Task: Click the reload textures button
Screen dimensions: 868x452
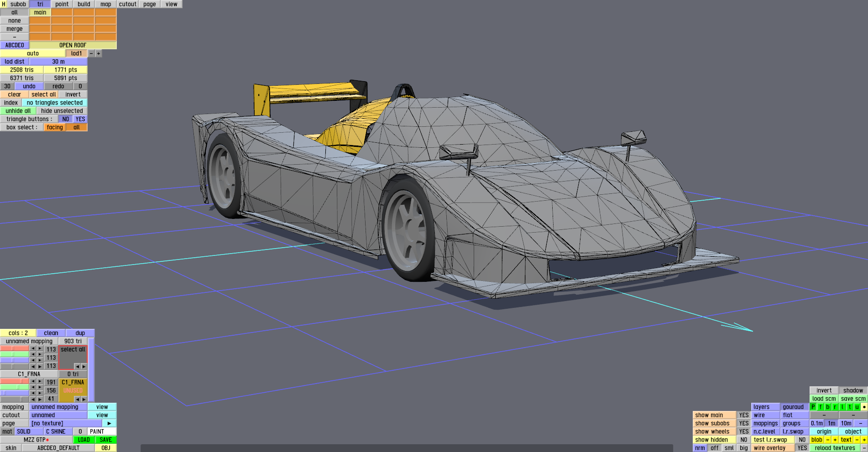Action: pos(835,448)
